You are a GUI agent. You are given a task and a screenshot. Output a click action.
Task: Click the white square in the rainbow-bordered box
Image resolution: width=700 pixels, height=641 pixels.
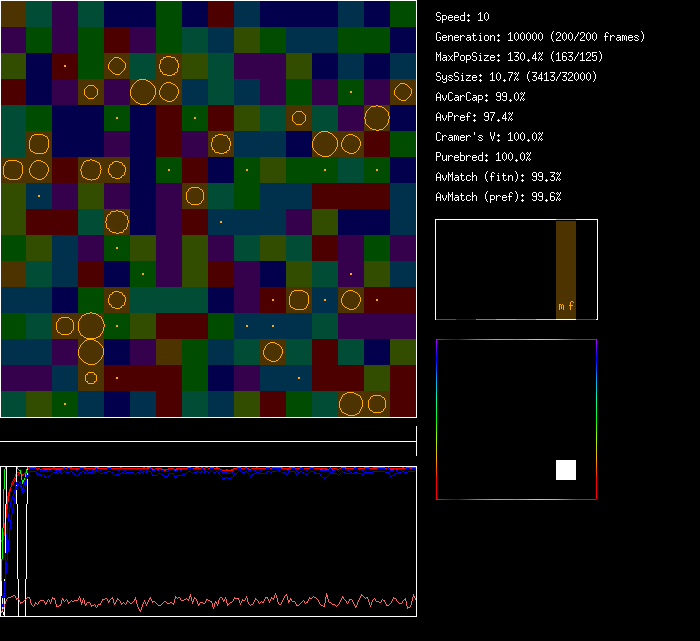[x=566, y=470]
